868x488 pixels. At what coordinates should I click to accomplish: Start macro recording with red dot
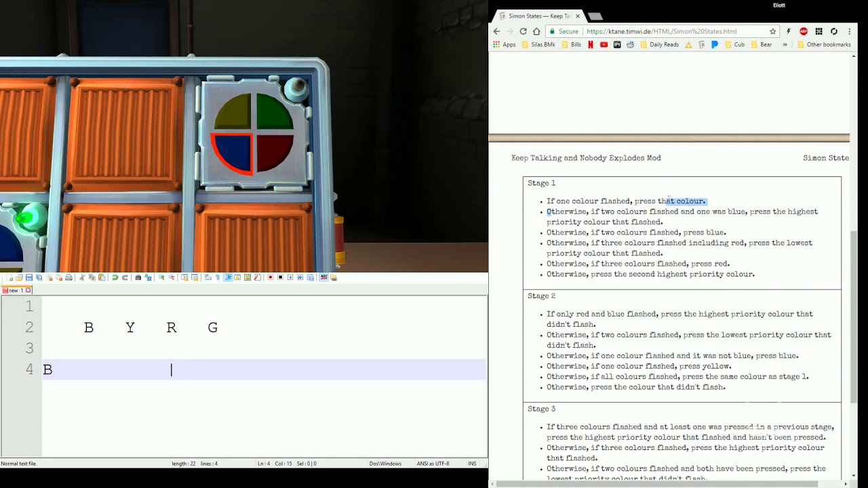270,277
